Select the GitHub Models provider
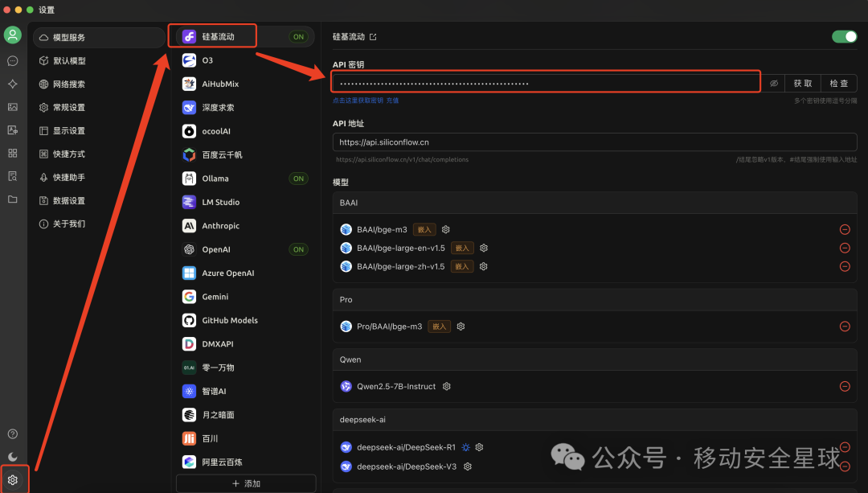The width and height of the screenshot is (868, 493). pyautogui.click(x=245, y=320)
